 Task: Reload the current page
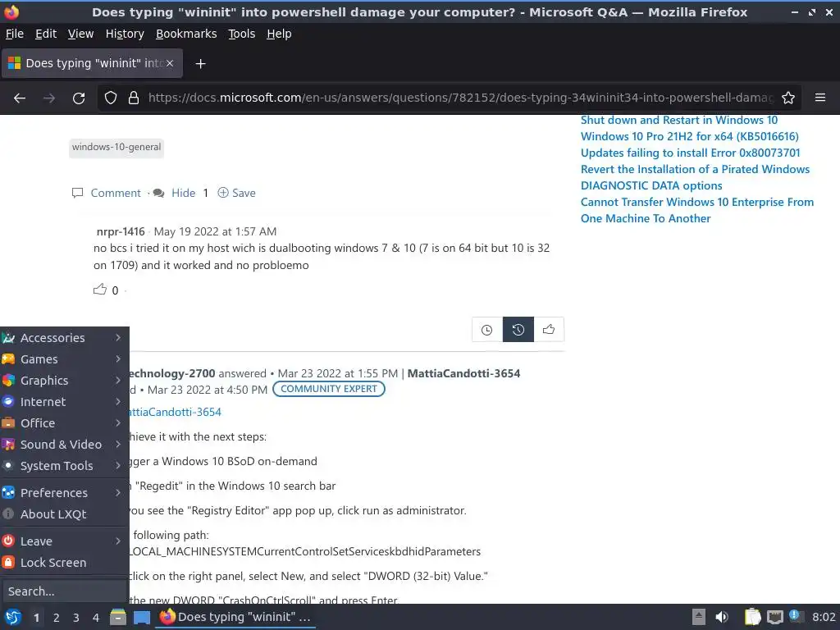pyautogui.click(x=79, y=98)
